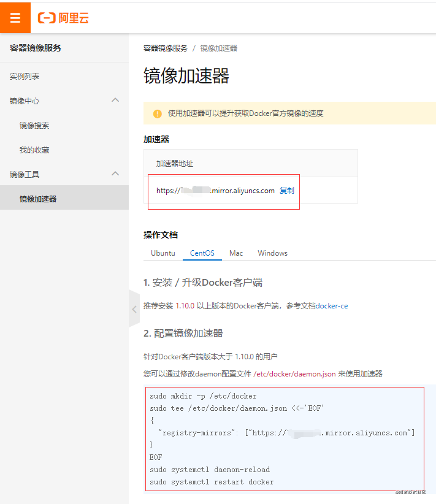Open the orange hamburger menu
This screenshot has height=504, width=436.
[x=15, y=18]
